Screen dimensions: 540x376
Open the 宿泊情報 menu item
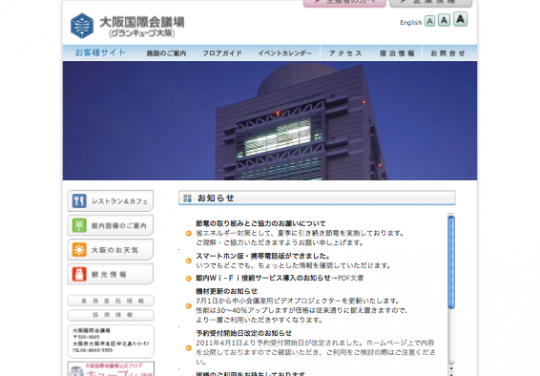[397, 53]
